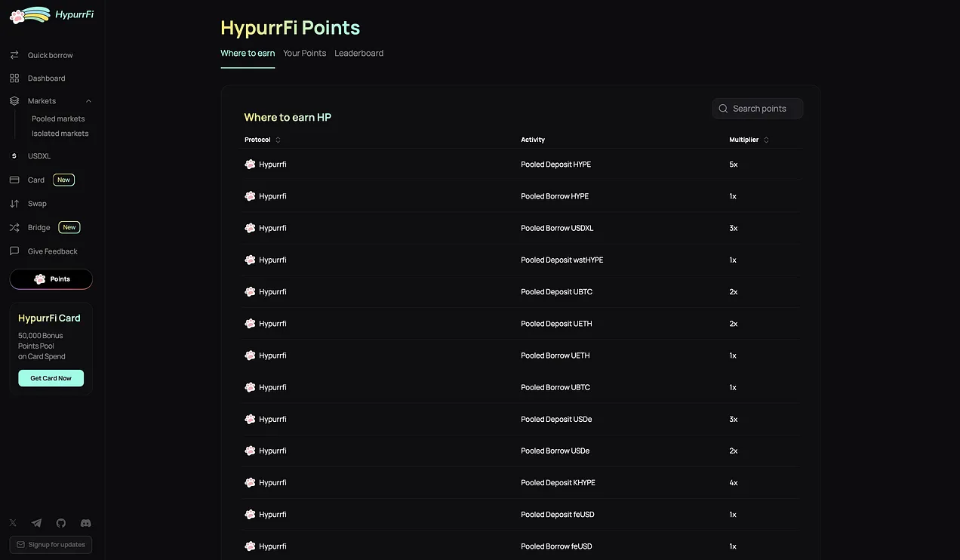The width and height of the screenshot is (960, 560).
Task: Sort the table by Protocol column
Action: tap(277, 140)
